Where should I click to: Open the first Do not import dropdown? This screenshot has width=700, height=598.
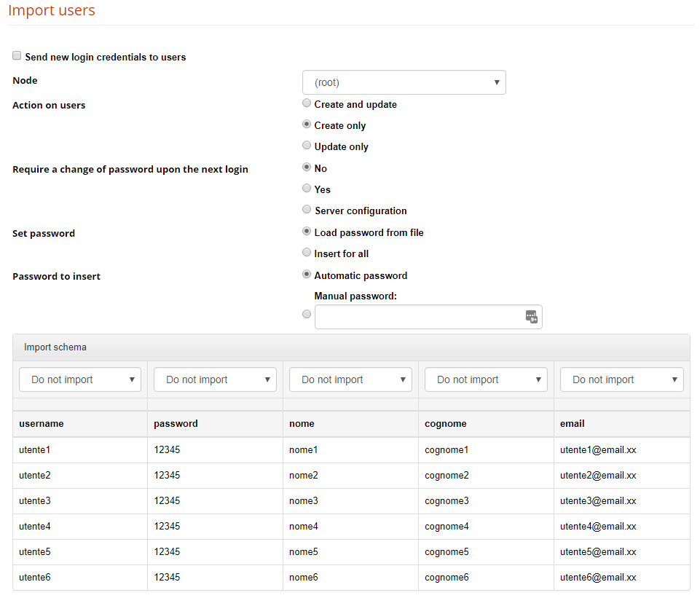pyautogui.click(x=79, y=379)
